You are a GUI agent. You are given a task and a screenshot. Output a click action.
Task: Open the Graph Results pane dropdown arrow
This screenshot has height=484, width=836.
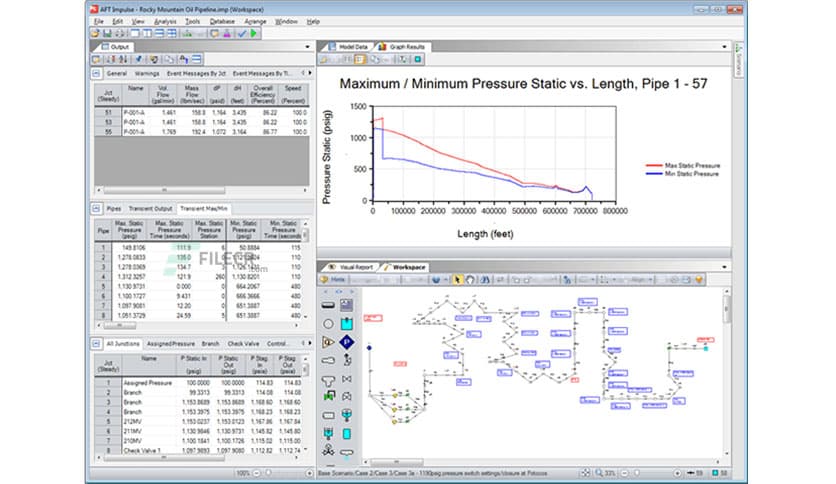pos(724,47)
